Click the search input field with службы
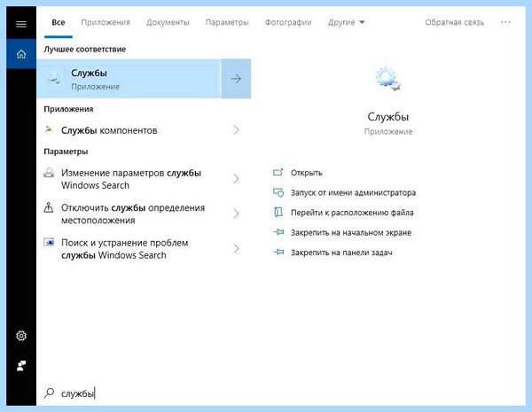Viewport: 532px width, 412px height. (x=281, y=393)
